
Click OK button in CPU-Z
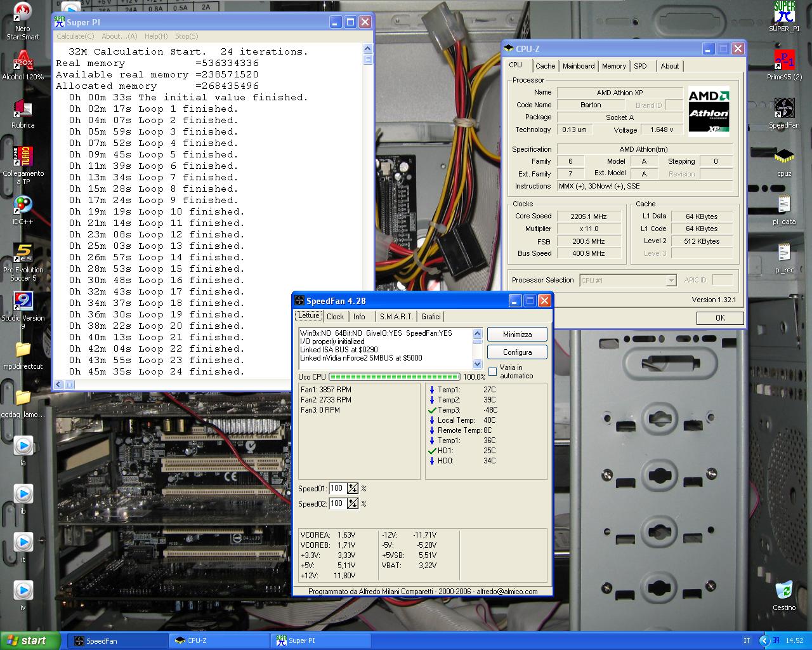(720, 318)
